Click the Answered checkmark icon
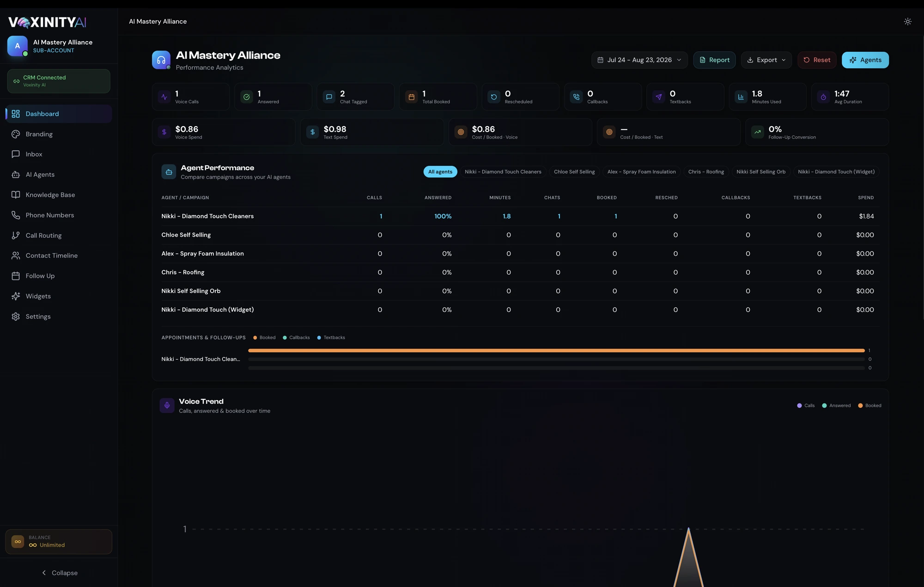The image size is (924, 587). (x=247, y=97)
